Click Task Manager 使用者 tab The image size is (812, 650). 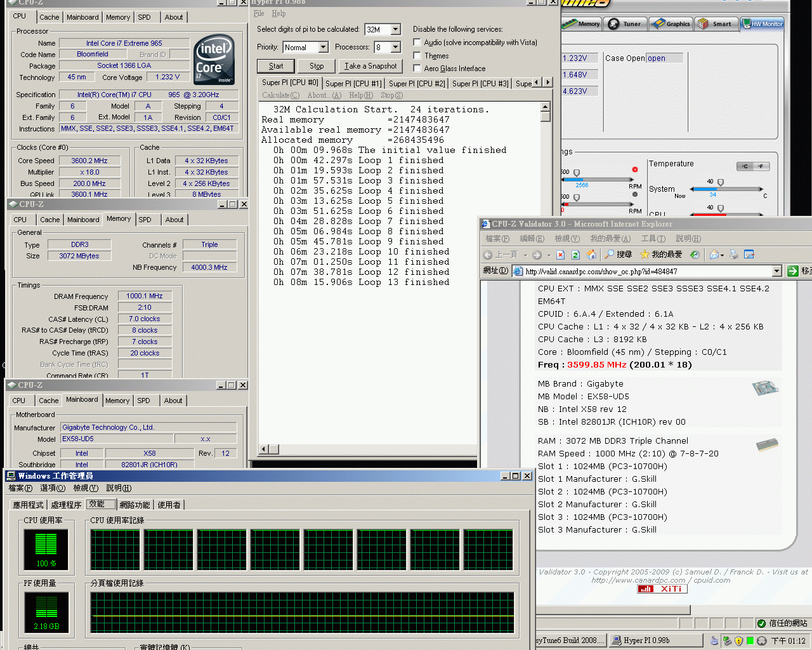point(169,505)
